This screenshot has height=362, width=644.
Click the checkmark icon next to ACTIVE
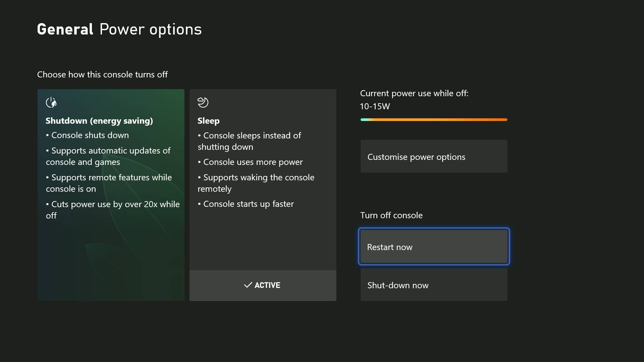click(248, 285)
